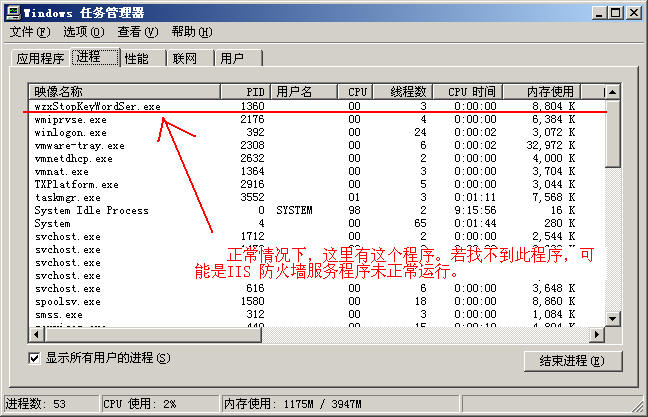
Task: Switch to the 应用程序 tab
Action: 40,58
